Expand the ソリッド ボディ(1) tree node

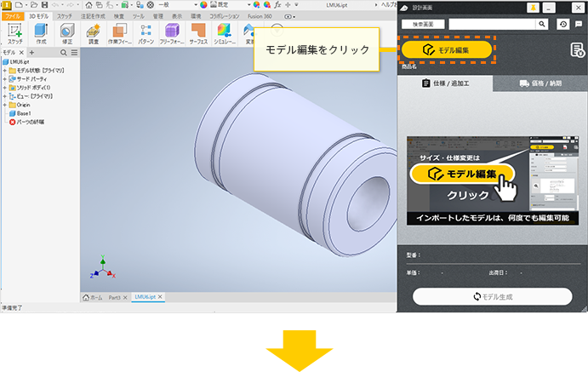(x=4, y=88)
